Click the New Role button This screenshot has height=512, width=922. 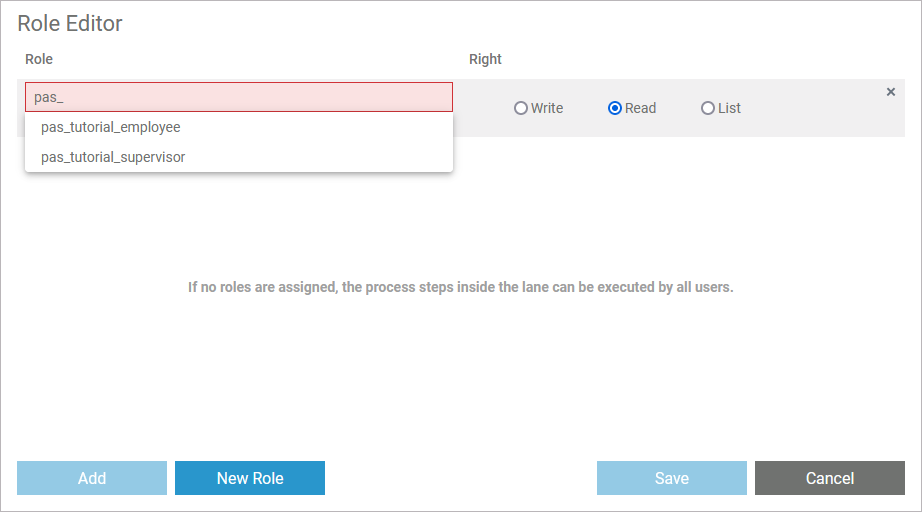pos(250,478)
